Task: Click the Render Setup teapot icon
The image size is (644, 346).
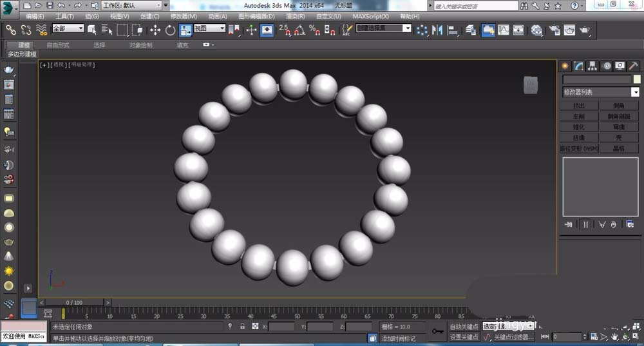Action: (553, 30)
